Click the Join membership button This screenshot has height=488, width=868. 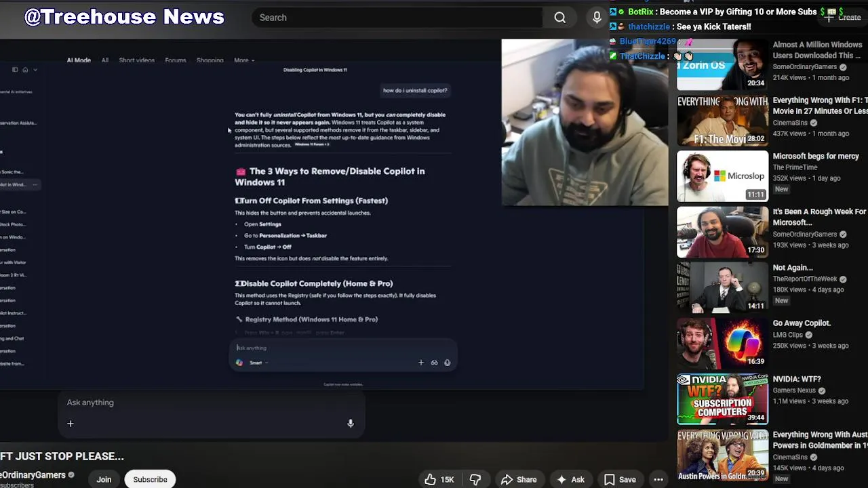104,479
